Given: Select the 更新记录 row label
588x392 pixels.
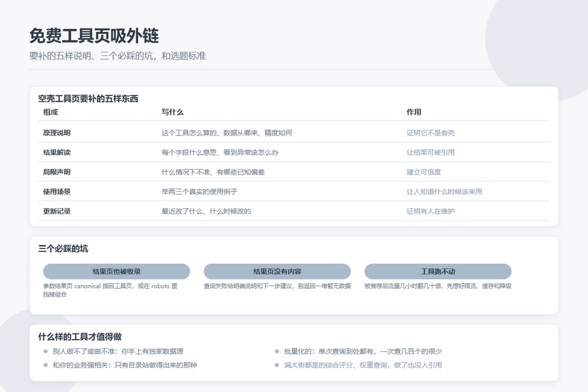Looking at the screenshot, I should point(56,211).
